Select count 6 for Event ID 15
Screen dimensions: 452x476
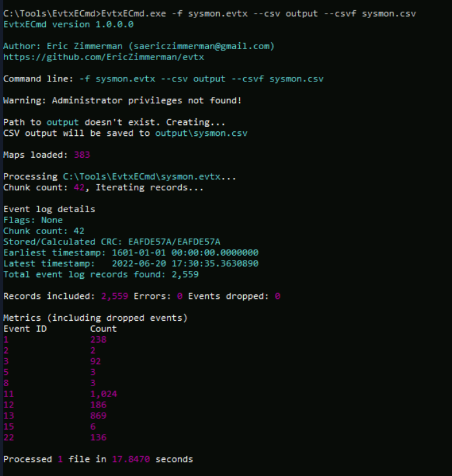pos(93,427)
